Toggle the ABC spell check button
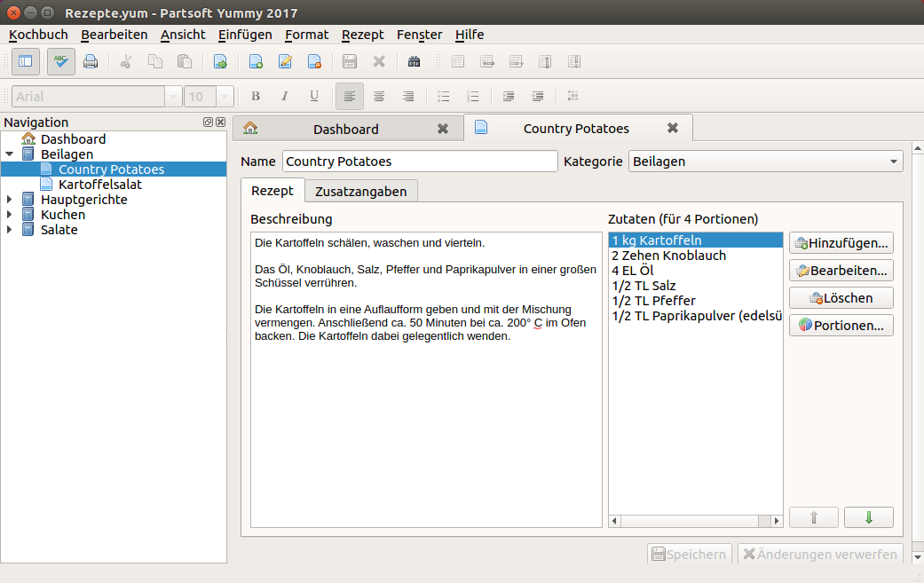The height and width of the screenshot is (583, 924). pos(60,62)
